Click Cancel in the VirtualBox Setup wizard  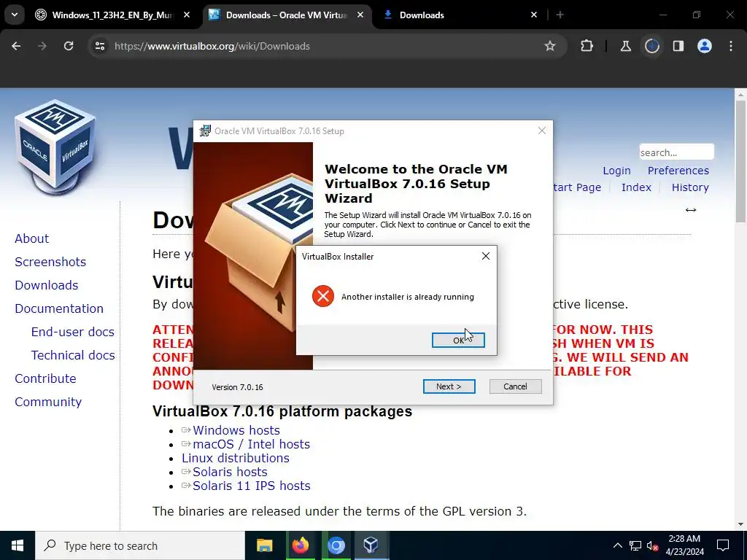(515, 386)
